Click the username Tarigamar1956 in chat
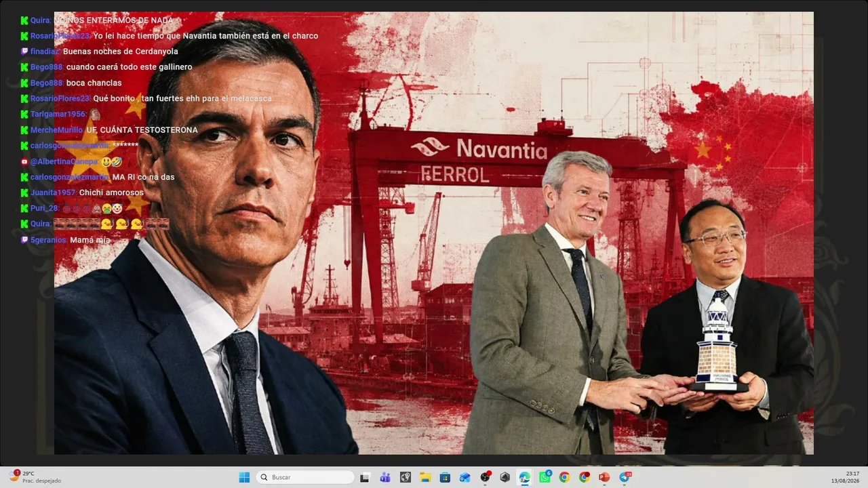 (x=58, y=114)
